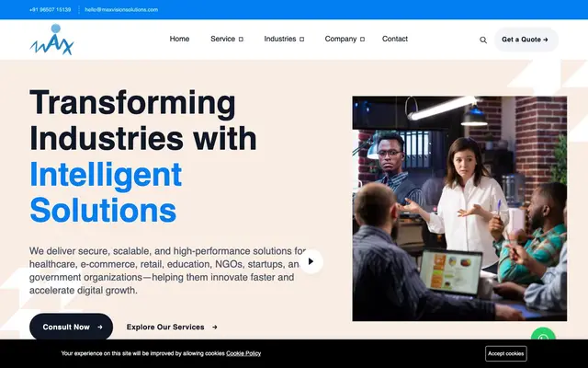Open the green WhatsApp chat bubble
This screenshot has width=588, height=368.
coord(543,333)
